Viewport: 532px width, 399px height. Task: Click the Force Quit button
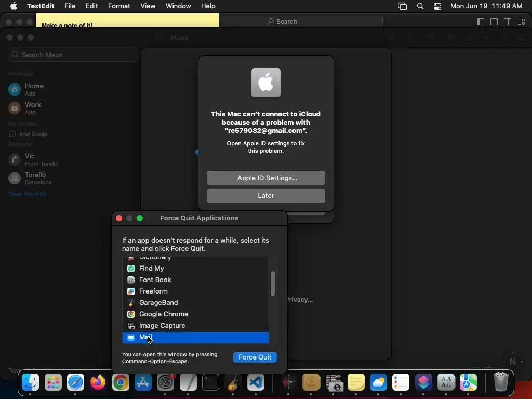pyautogui.click(x=255, y=357)
